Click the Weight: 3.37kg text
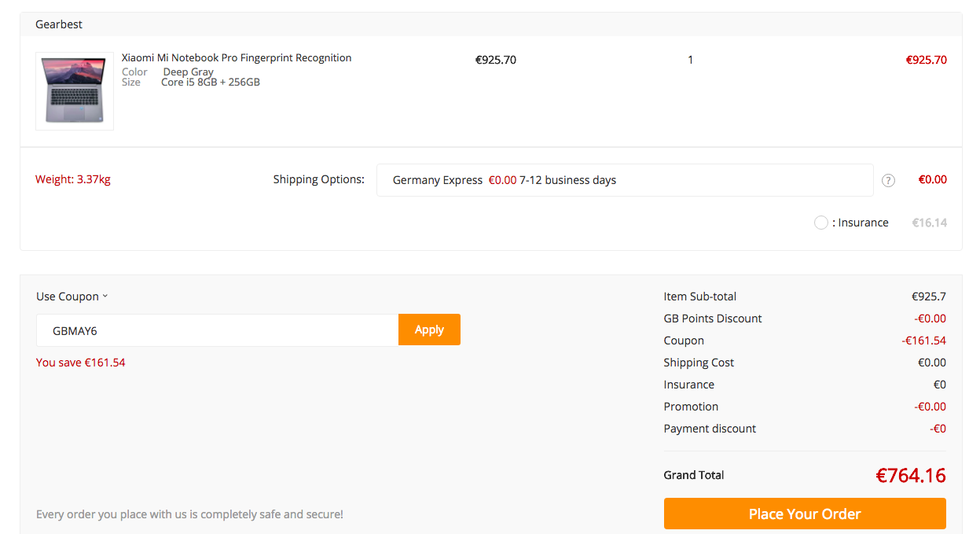 click(x=73, y=179)
